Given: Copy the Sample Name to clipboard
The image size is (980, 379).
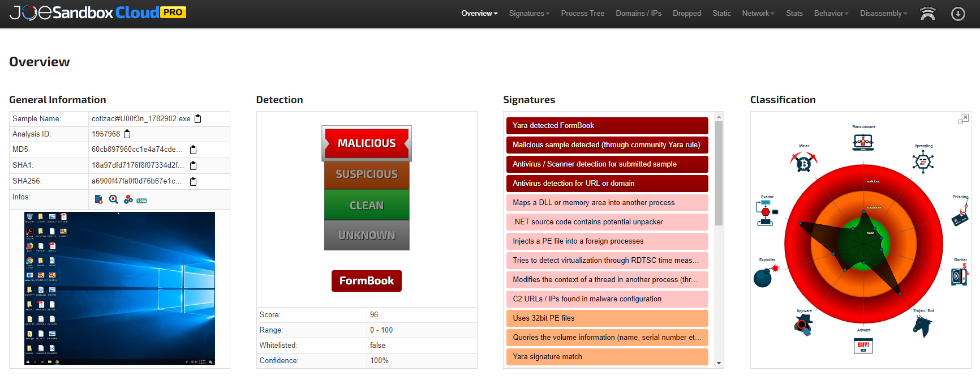Looking at the screenshot, I should tap(198, 118).
